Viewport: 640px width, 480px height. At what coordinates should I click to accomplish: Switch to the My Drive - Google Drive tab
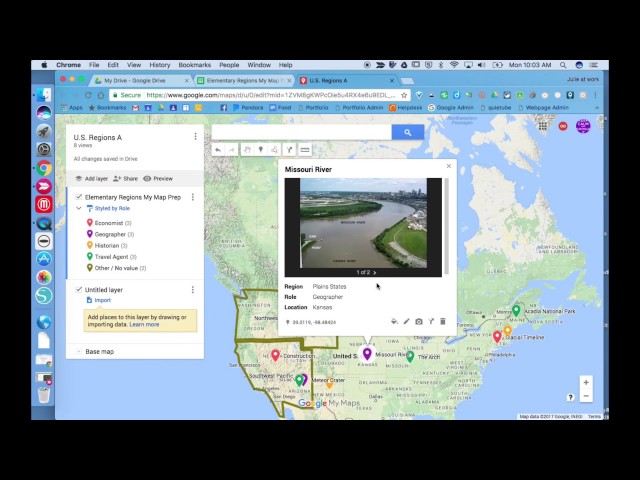(141, 80)
